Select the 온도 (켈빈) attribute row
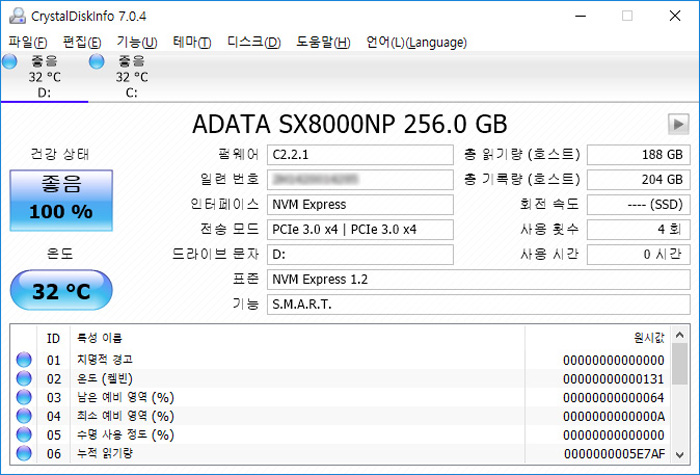700x475 pixels. [x=342, y=379]
